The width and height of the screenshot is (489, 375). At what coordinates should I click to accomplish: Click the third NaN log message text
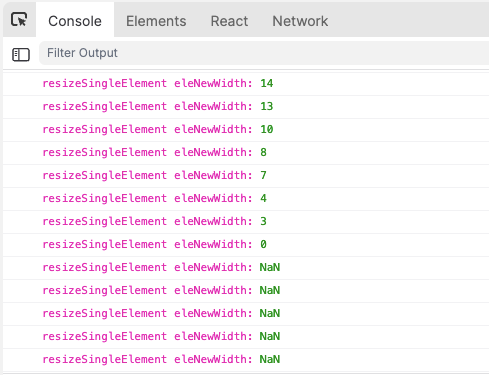161,314
